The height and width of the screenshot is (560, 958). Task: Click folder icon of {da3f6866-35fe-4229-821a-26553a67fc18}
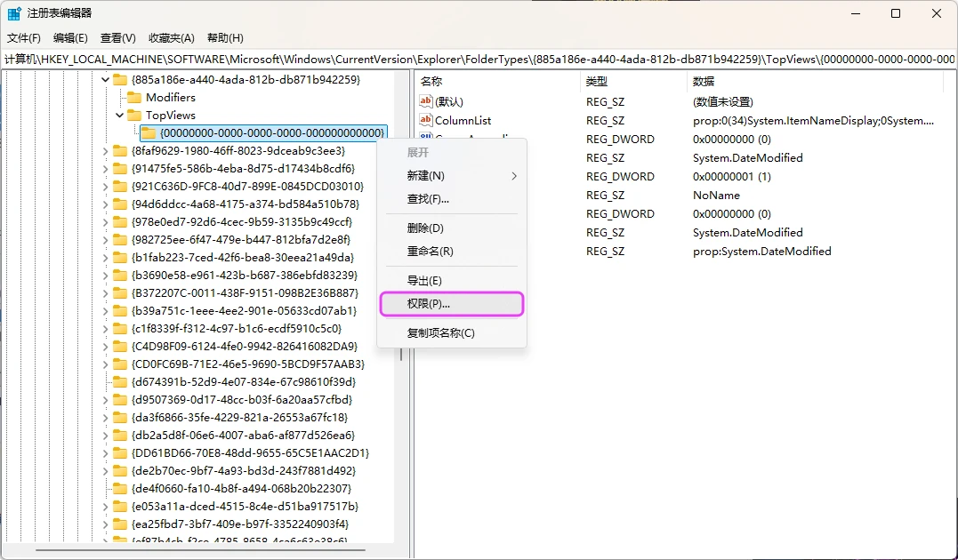coord(120,418)
